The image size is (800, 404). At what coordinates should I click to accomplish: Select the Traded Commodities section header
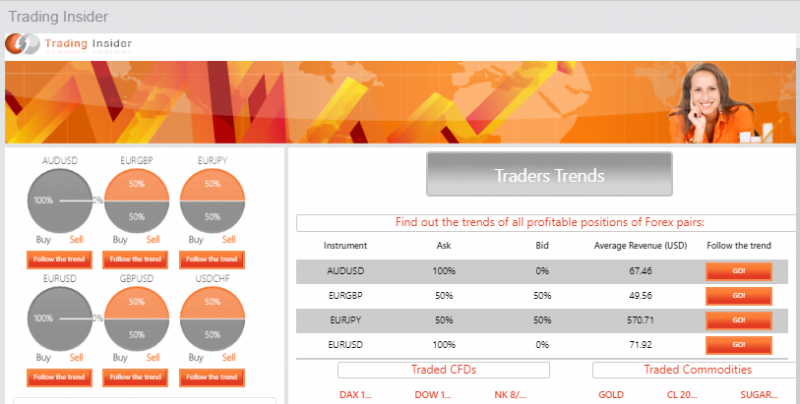(x=696, y=370)
